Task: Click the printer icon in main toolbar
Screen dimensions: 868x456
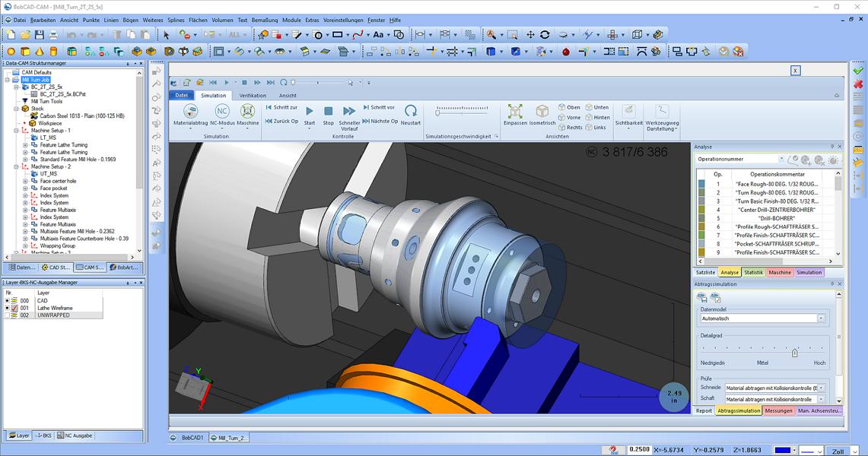Action: click(x=54, y=35)
